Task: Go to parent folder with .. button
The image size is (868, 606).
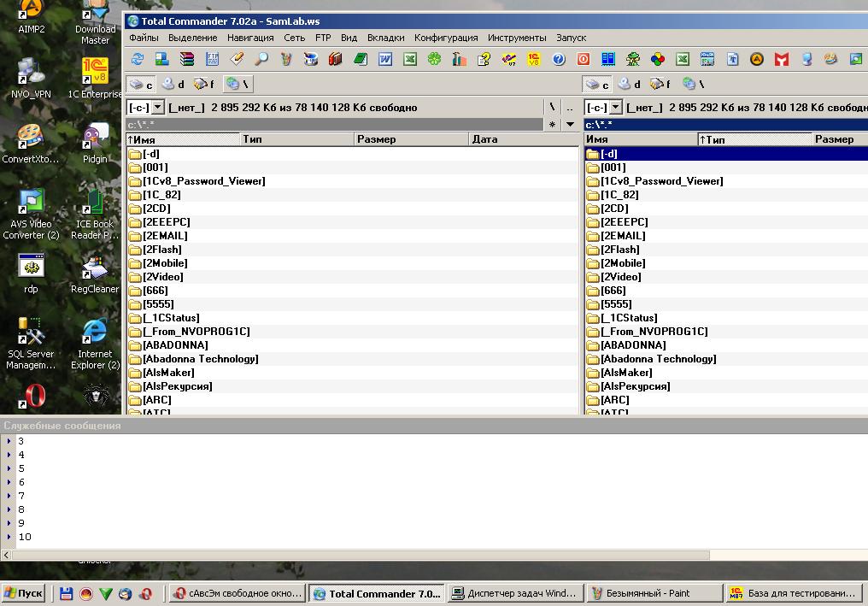Action: [x=570, y=107]
